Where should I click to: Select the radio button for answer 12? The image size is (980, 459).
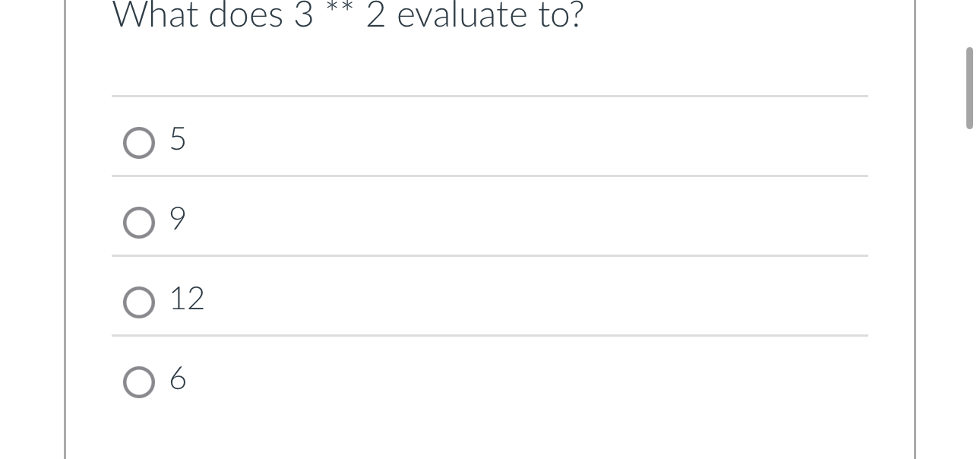[139, 302]
